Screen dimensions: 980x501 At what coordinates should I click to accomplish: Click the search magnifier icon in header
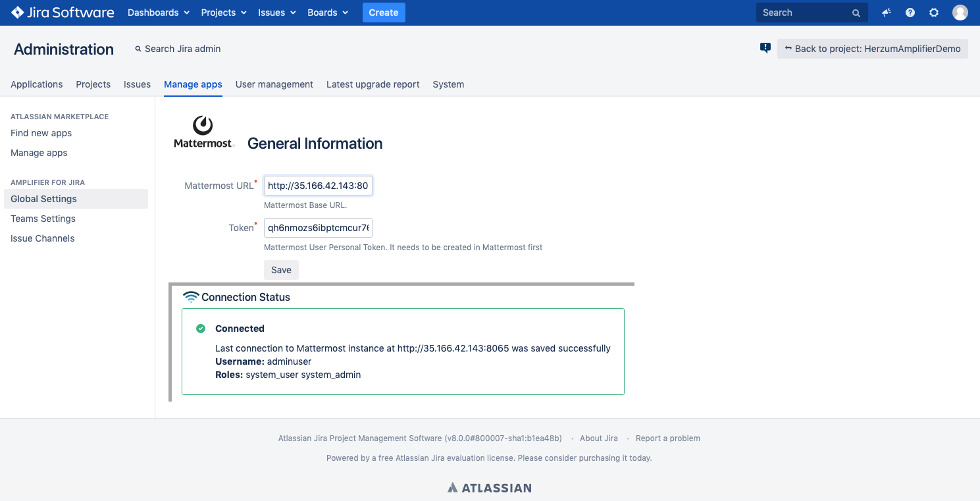coord(856,13)
